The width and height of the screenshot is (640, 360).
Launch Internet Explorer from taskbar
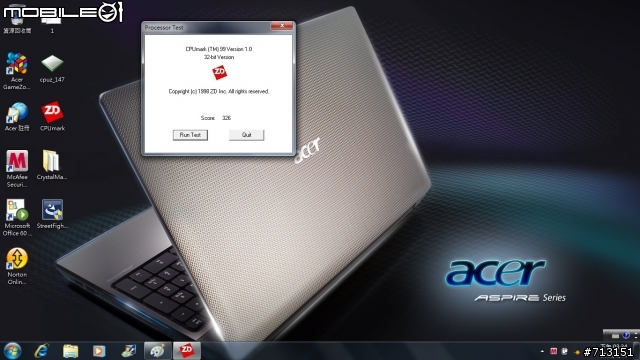click(x=42, y=351)
